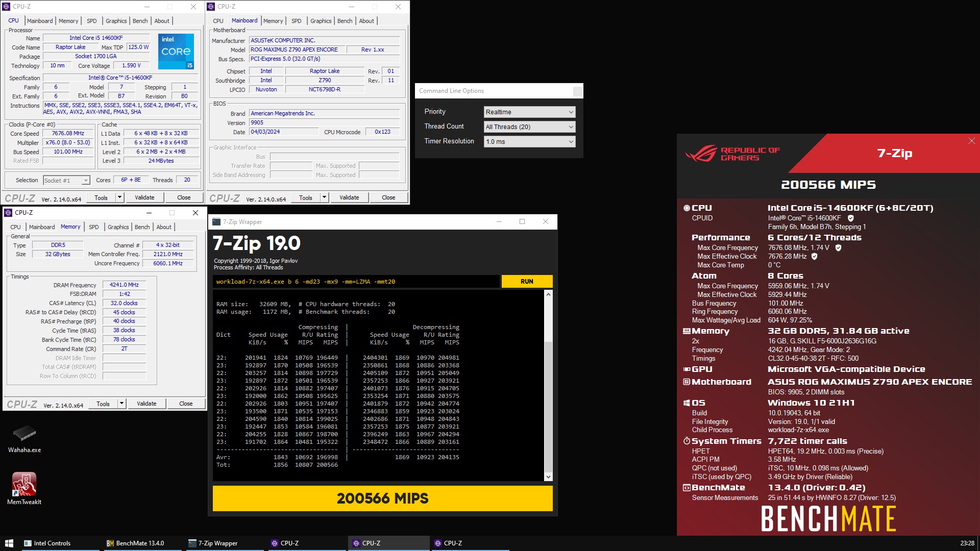Image resolution: width=980 pixels, height=551 pixels.
Task: Click the Core Voltage value 1.590 V
Action: 131,66
